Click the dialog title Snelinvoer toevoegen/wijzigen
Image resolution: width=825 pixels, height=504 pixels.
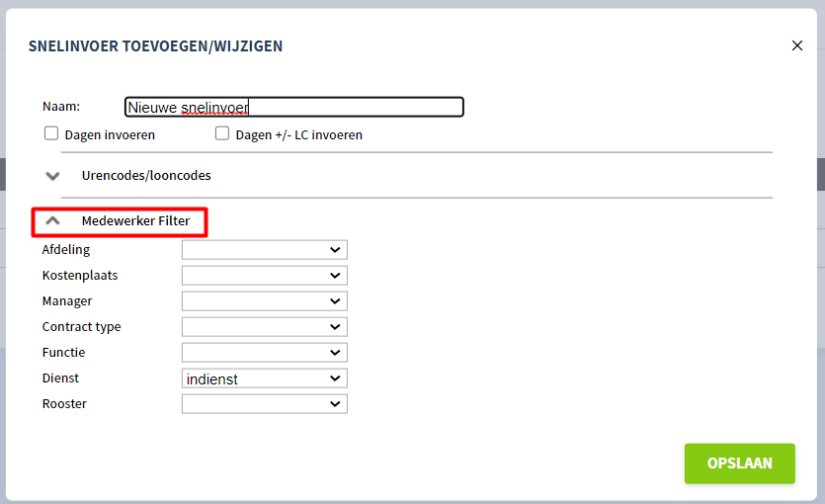[155, 46]
